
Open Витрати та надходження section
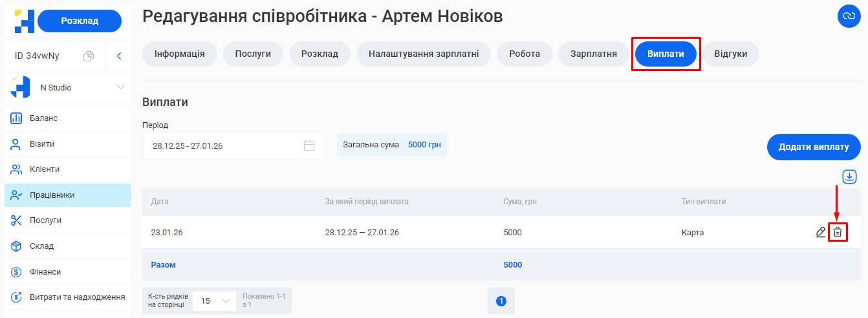67,297
